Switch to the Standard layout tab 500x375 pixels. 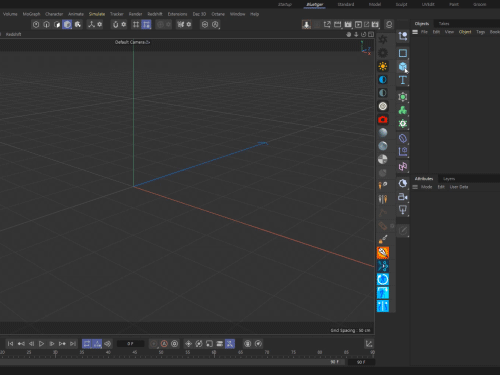click(x=346, y=4)
